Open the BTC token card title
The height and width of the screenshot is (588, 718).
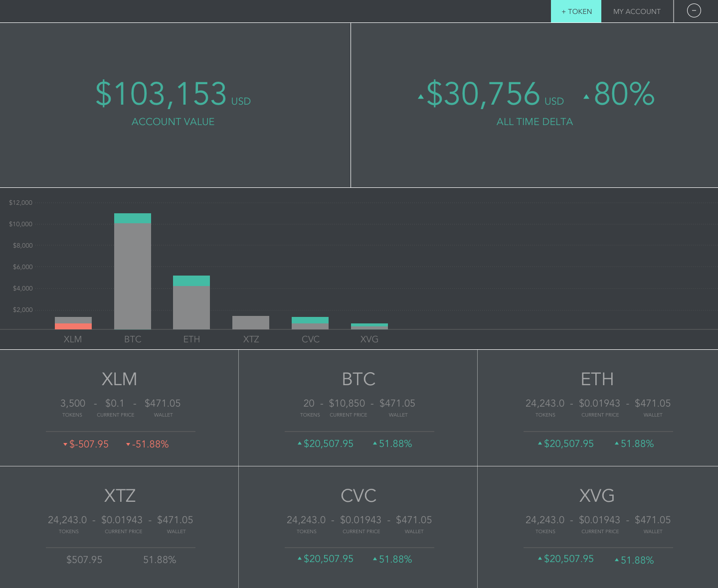359,379
